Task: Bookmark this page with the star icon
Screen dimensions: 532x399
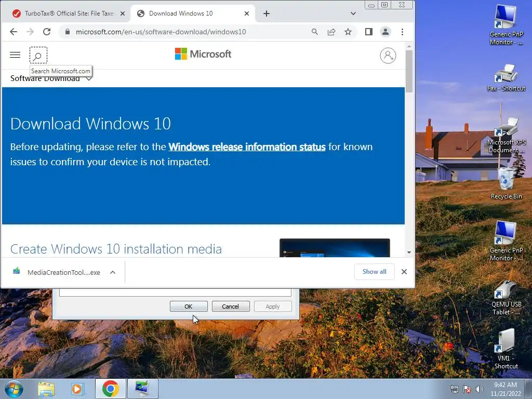Action: pyautogui.click(x=348, y=32)
